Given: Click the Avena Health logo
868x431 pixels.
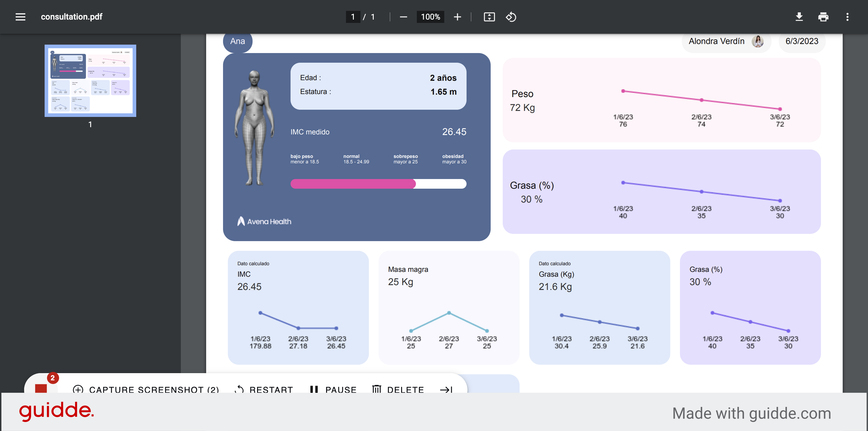Looking at the screenshot, I should 264,222.
